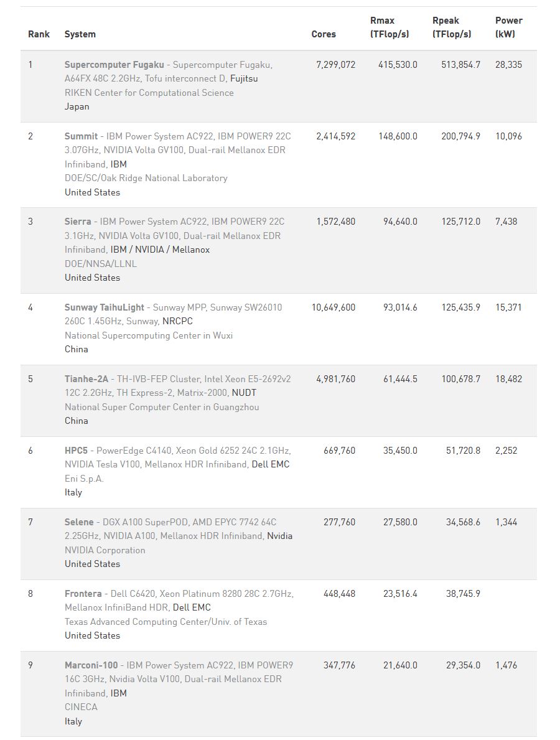The width and height of the screenshot is (560, 740).
Task: Click the Texas Advanced Computing Center site
Action: 166,622
